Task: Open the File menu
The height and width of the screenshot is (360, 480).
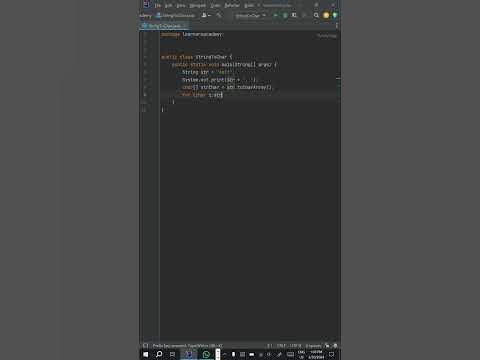Action: point(158,5)
